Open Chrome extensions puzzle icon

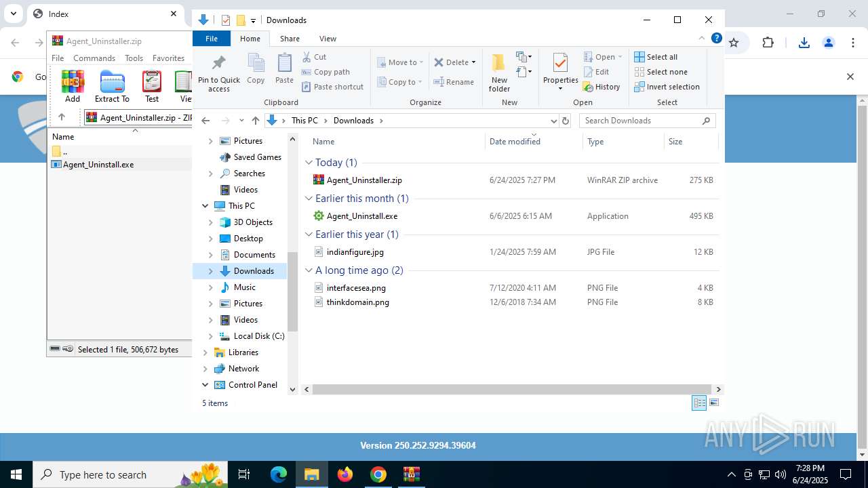[768, 43]
